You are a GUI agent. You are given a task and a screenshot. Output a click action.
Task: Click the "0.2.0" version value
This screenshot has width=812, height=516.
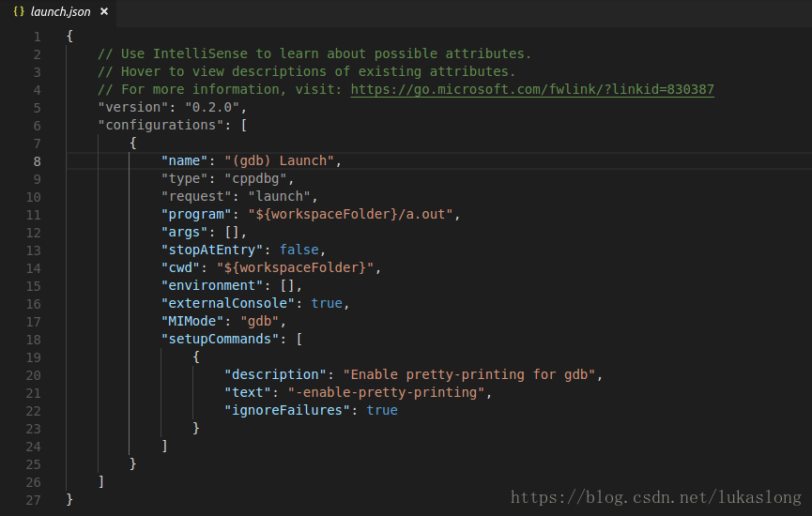coord(212,107)
